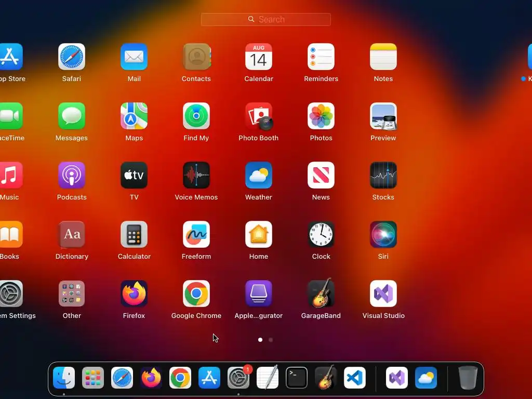The width and height of the screenshot is (532, 399).
Task: Launch the Reminders app
Action: tap(321, 57)
